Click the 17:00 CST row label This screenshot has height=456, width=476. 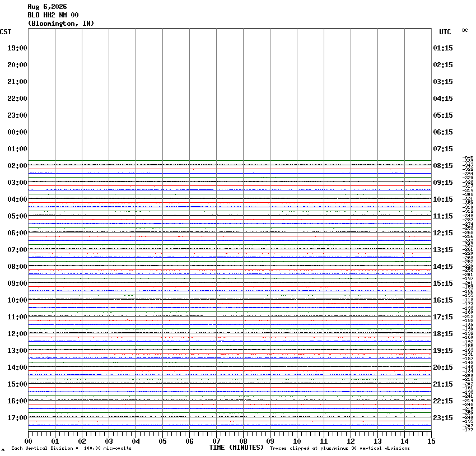[x=17, y=418]
